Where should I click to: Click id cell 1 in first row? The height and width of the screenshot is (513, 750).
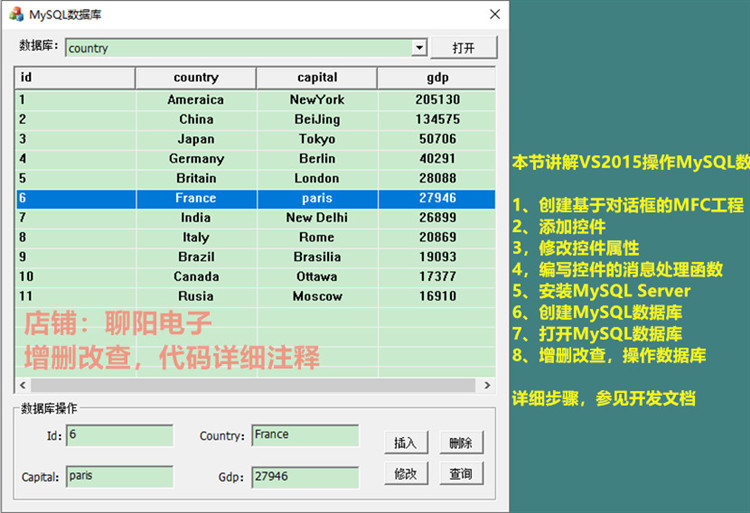(76, 99)
